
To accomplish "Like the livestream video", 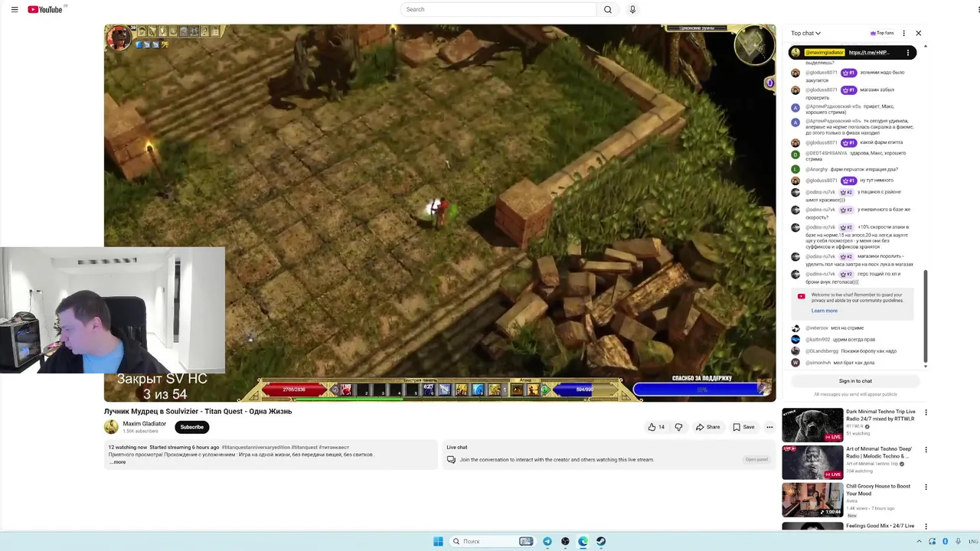I will [656, 427].
